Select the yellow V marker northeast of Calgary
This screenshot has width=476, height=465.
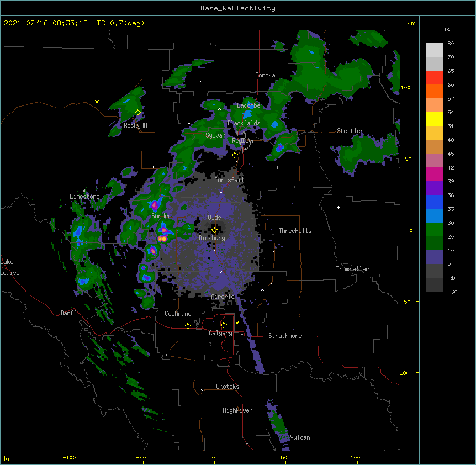tap(237, 323)
